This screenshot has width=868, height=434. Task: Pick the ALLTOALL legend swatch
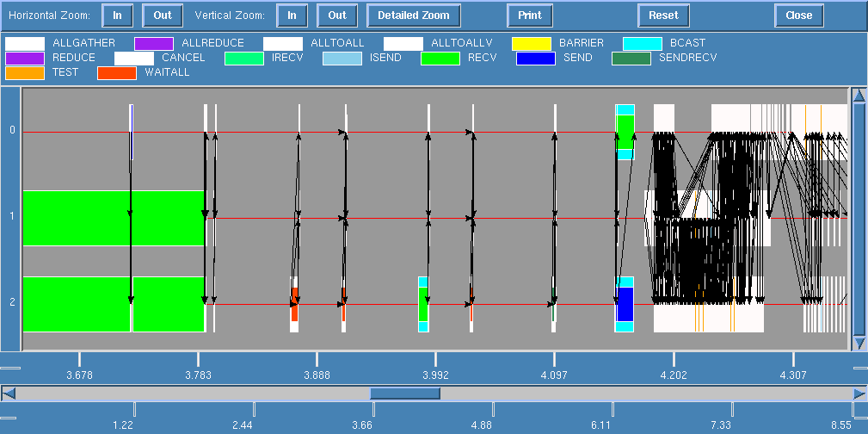coord(283,43)
